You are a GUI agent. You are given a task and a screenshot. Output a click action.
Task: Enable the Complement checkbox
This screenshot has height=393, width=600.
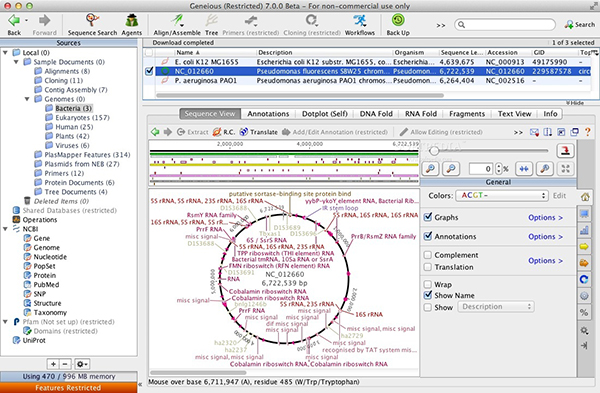tap(428, 255)
